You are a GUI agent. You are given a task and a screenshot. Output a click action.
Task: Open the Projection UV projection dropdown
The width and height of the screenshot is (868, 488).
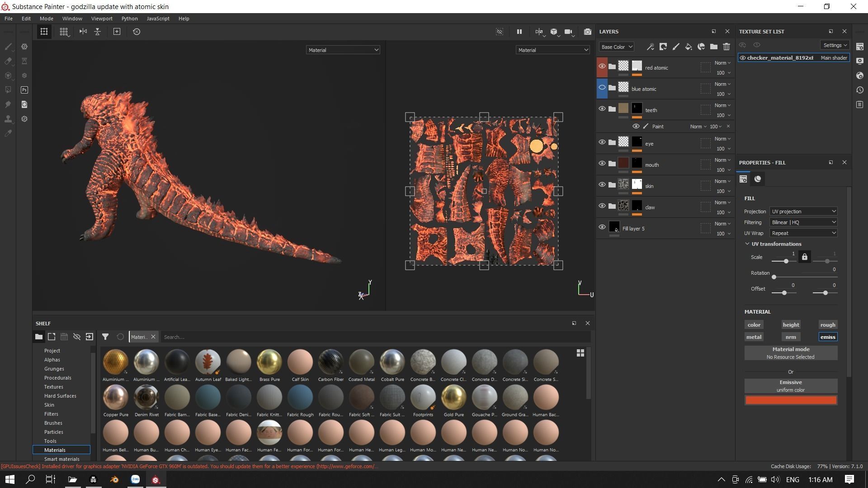click(803, 211)
